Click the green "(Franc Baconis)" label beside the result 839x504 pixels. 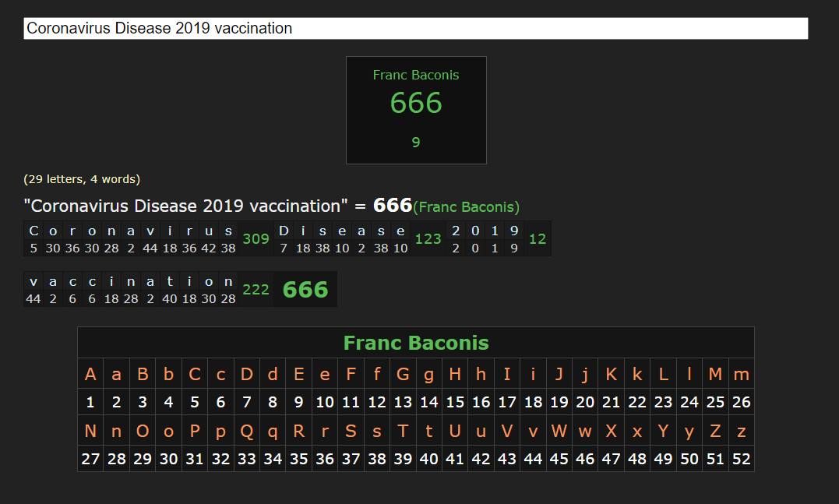[x=466, y=207]
